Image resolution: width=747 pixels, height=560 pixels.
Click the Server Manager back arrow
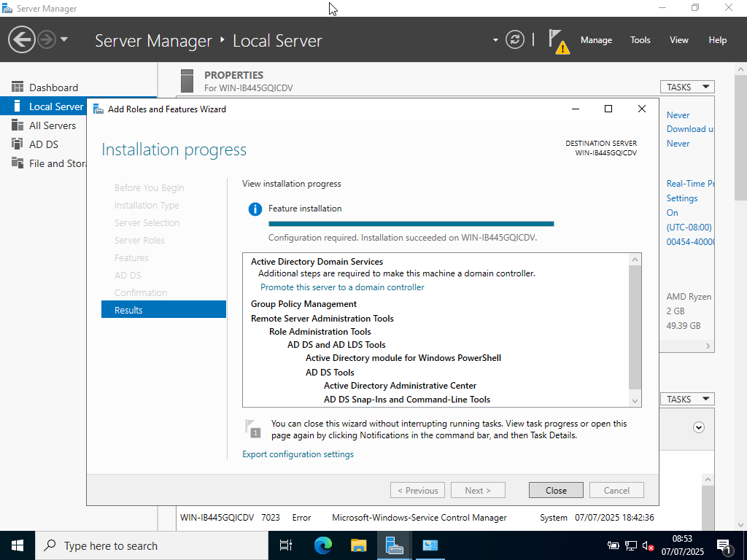click(x=21, y=39)
